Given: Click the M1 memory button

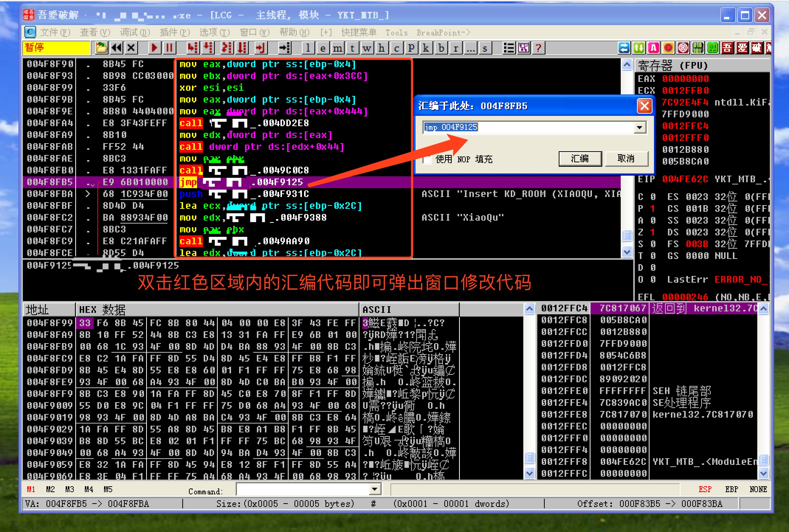Looking at the screenshot, I should tap(31, 490).
